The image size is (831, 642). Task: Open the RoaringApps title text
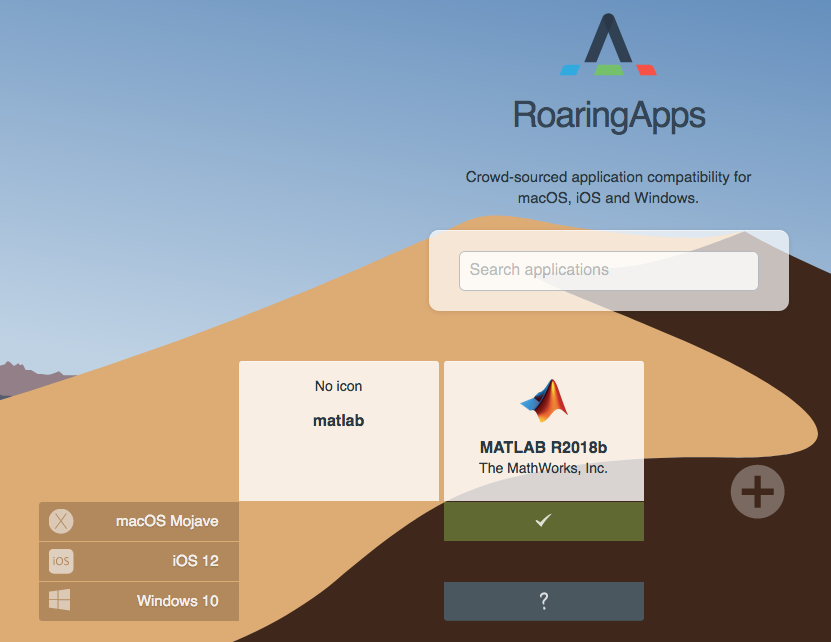(x=609, y=115)
